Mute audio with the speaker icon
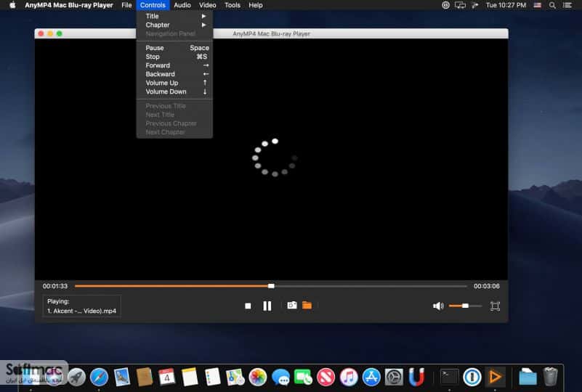582x392 pixels. point(438,306)
